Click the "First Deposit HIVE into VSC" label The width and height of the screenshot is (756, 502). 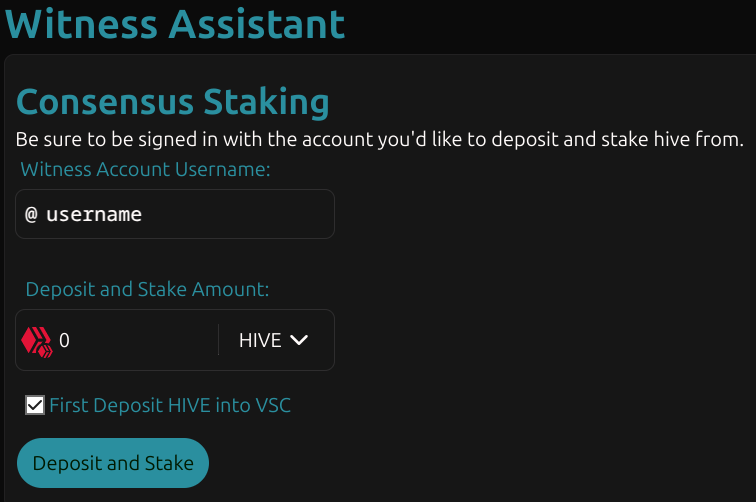click(x=170, y=405)
